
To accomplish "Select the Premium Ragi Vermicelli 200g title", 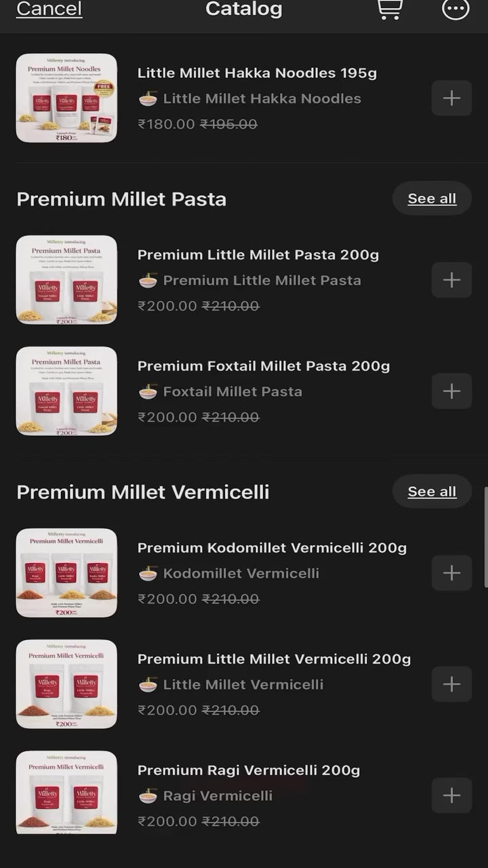I will pos(249,770).
